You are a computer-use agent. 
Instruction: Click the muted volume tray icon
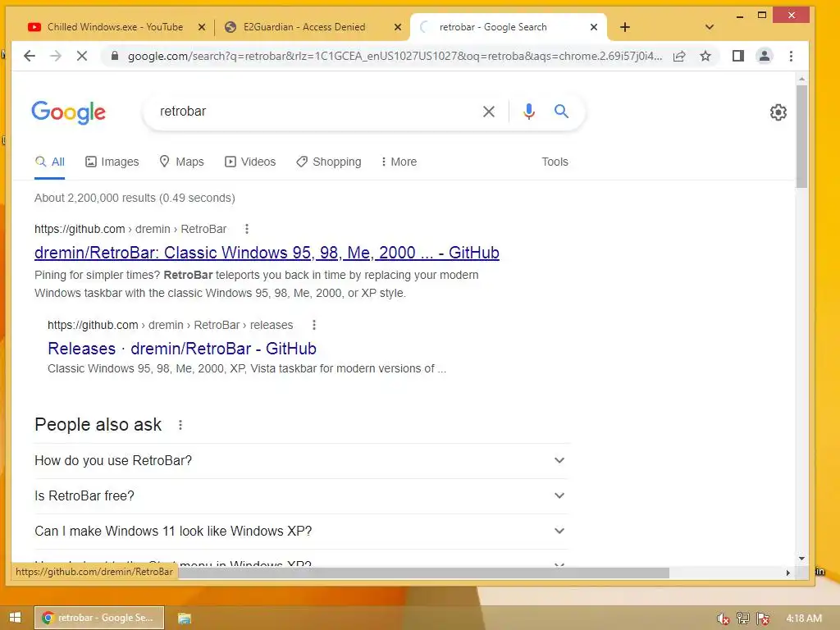click(723, 619)
